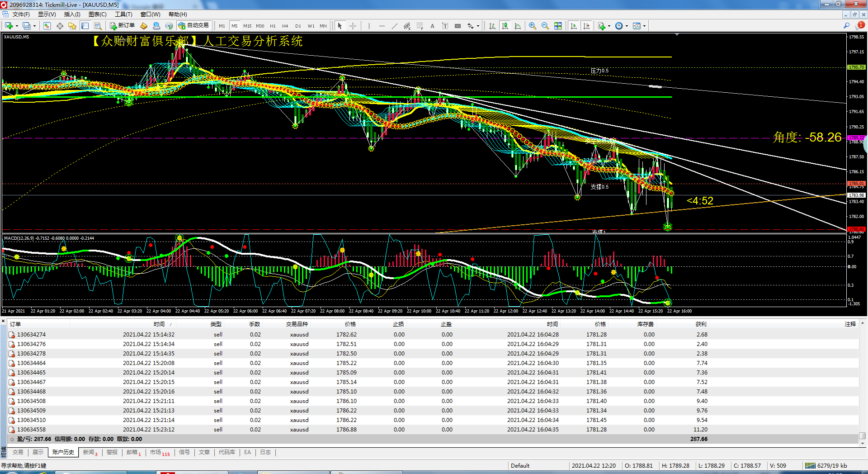Switch to the 交易 (Trade) terminal tab
The width and height of the screenshot is (868, 474).
click(18, 452)
